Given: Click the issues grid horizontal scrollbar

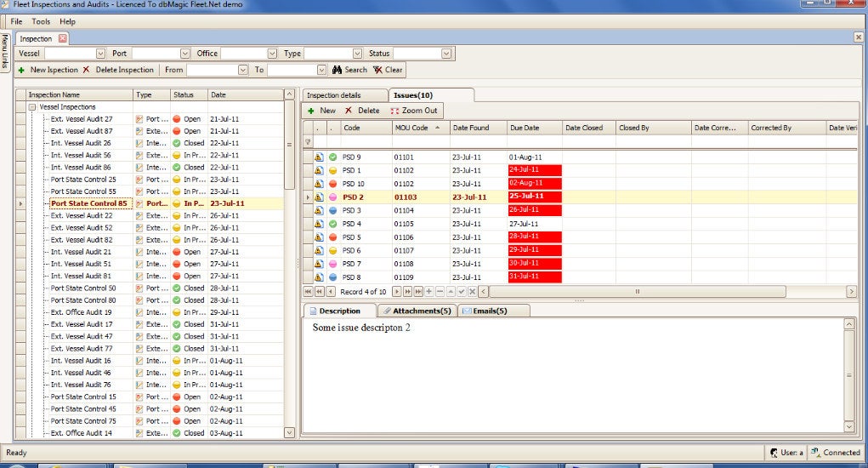Looking at the screenshot, I should pos(638,292).
